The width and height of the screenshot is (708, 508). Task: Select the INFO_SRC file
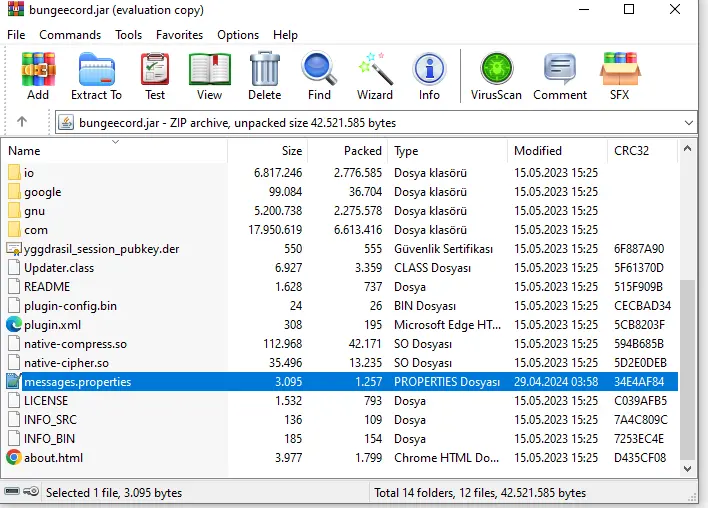[x=51, y=419]
